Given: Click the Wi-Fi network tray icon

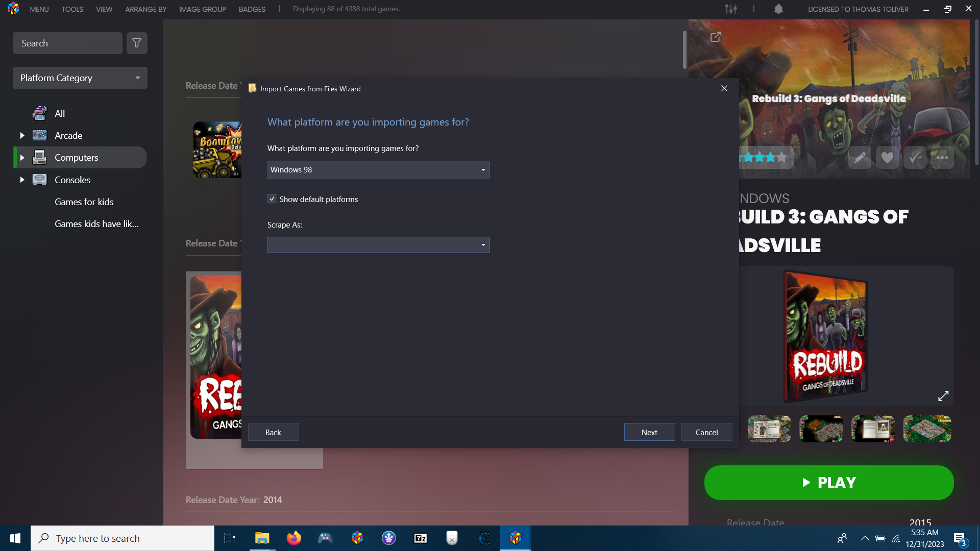Looking at the screenshot, I should (x=896, y=538).
